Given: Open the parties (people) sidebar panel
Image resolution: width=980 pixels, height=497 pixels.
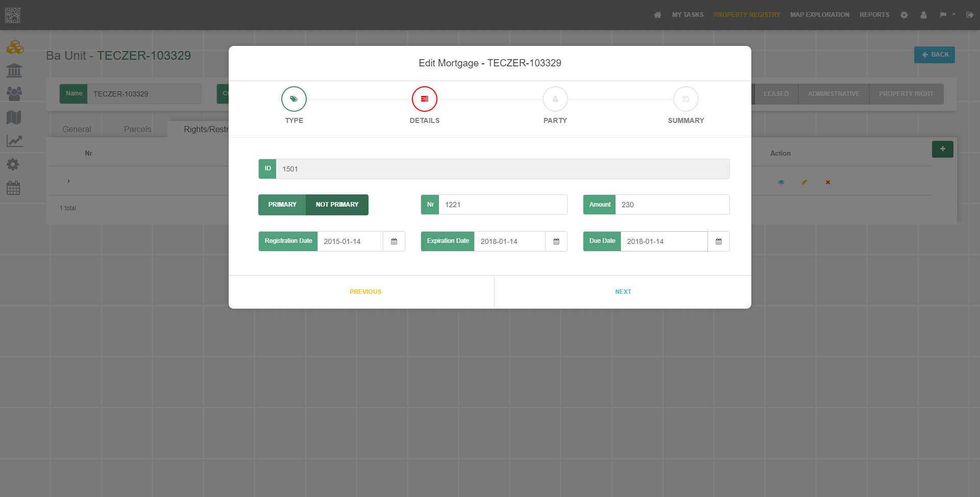Looking at the screenshot, I should (14, 93).
